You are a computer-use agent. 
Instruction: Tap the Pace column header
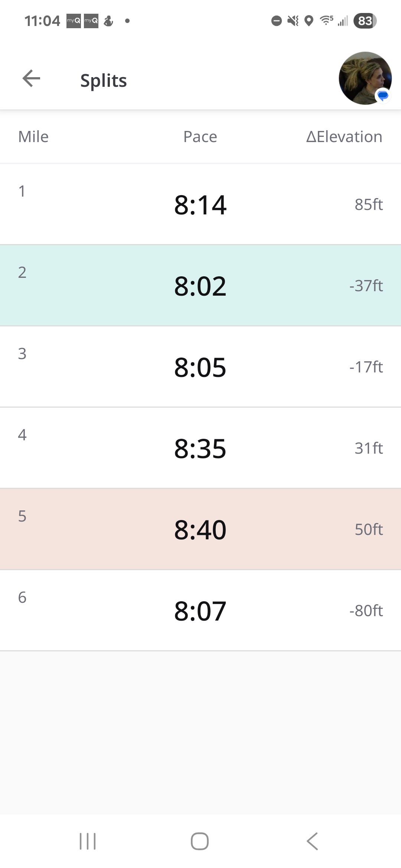point(200,137)
